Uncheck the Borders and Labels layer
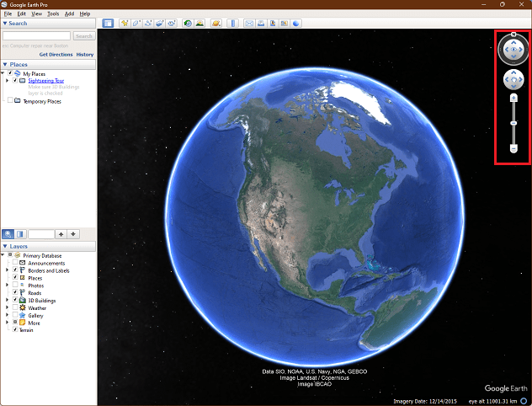The width and height of the screenshot is (532, 406). 15,270
